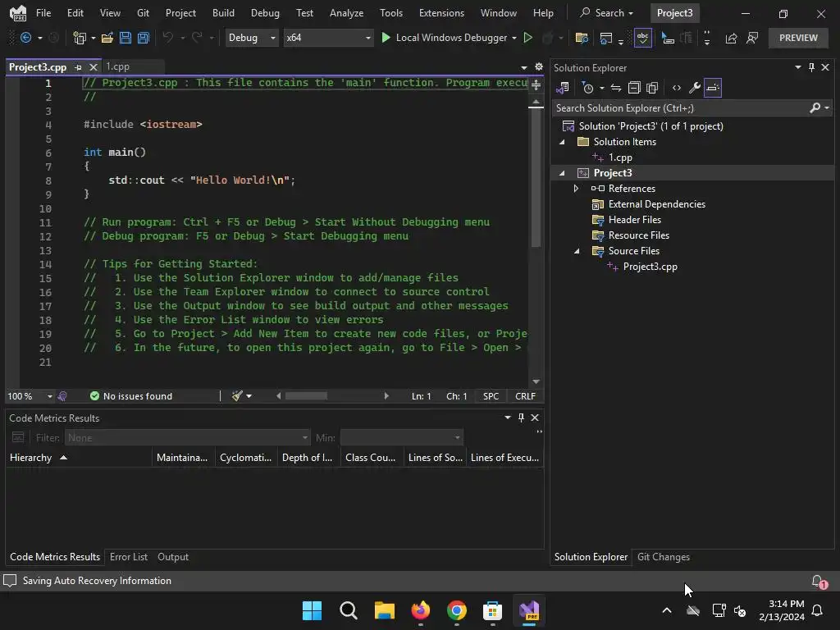Select Project3.cpp in Solution Explorer tree

click(x=650, y=267)
